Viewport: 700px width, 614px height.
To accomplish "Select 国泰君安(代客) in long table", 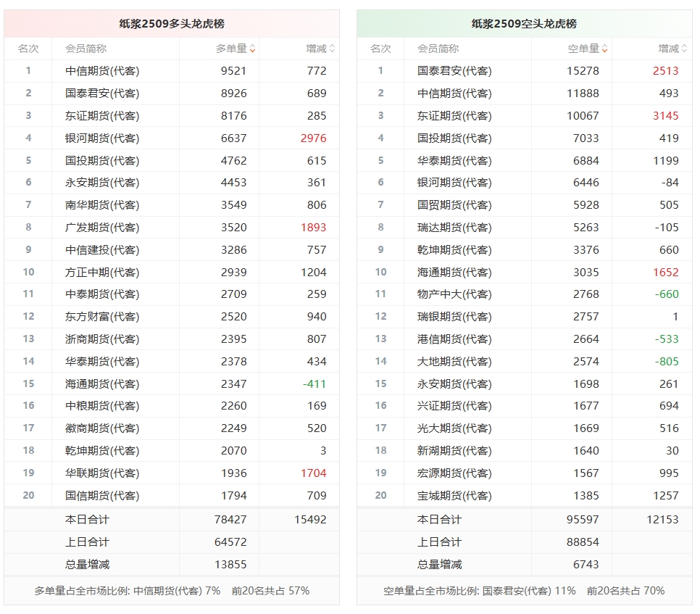I will 102,94.
